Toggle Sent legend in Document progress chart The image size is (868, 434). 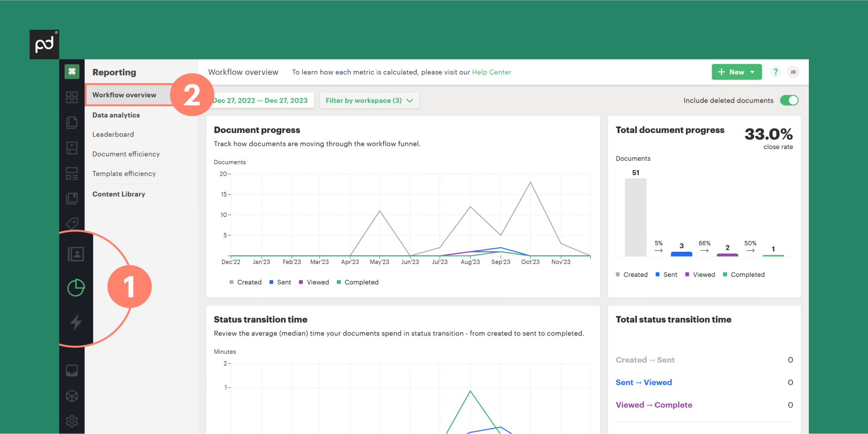click(280, 282)
